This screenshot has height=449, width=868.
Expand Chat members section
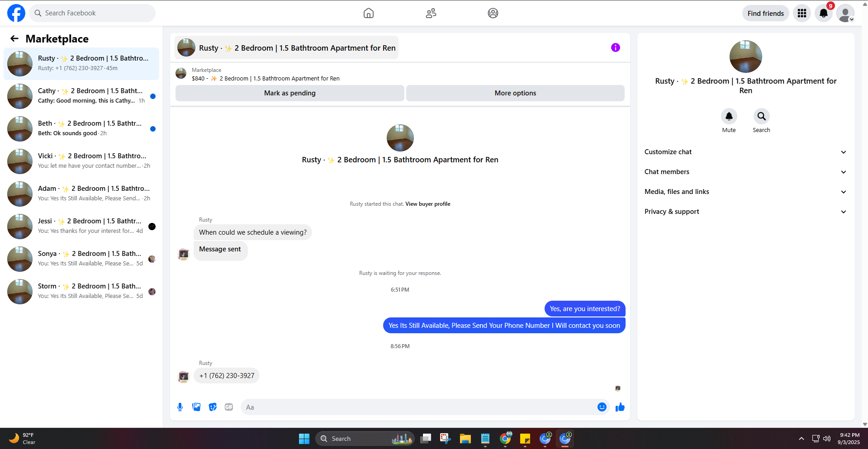coord(745,172)
